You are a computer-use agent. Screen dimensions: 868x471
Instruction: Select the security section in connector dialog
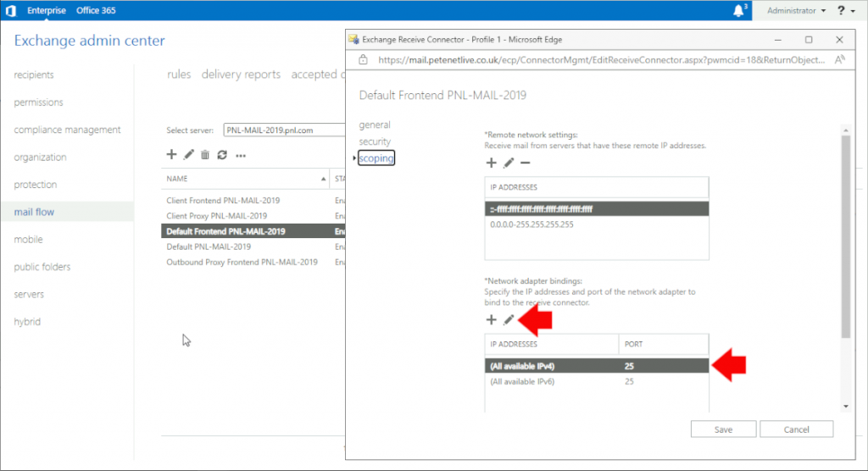pos(375,141)
